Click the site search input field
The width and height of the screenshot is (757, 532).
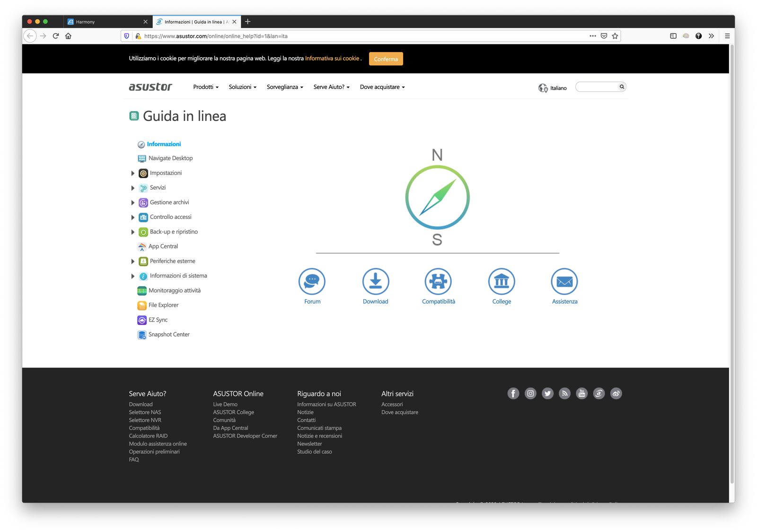coord(597,87)
